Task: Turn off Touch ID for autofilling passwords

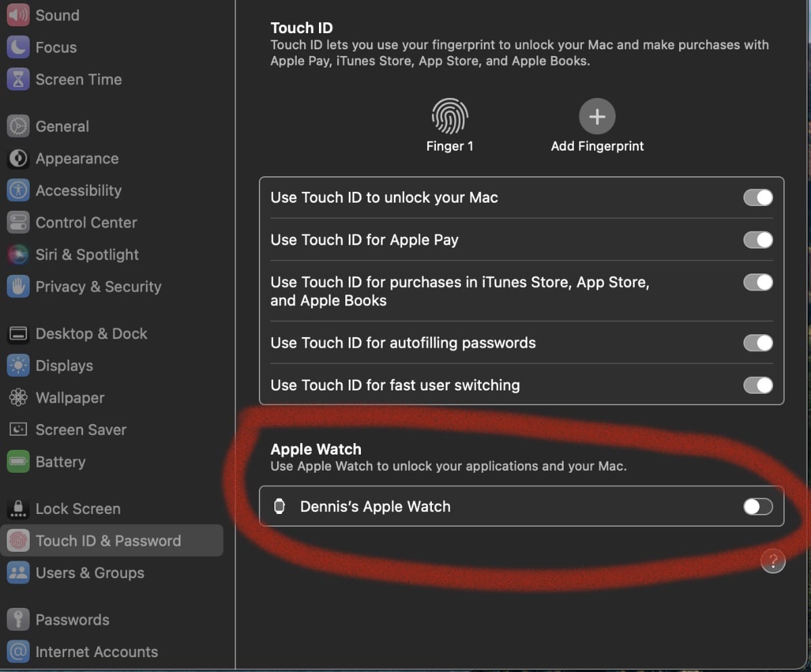Action: point(758,343)
